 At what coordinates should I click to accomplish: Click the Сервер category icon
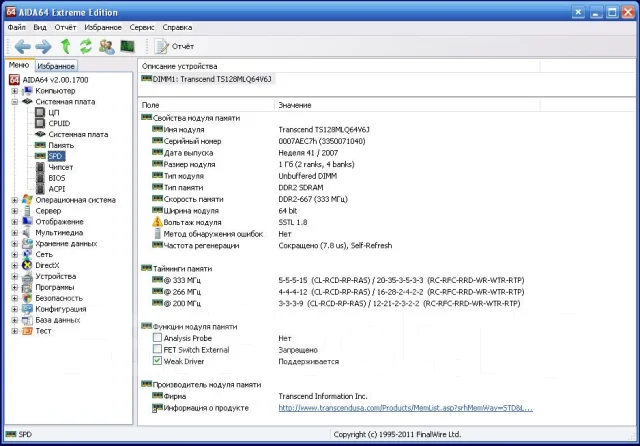click(x=27, y=211)
